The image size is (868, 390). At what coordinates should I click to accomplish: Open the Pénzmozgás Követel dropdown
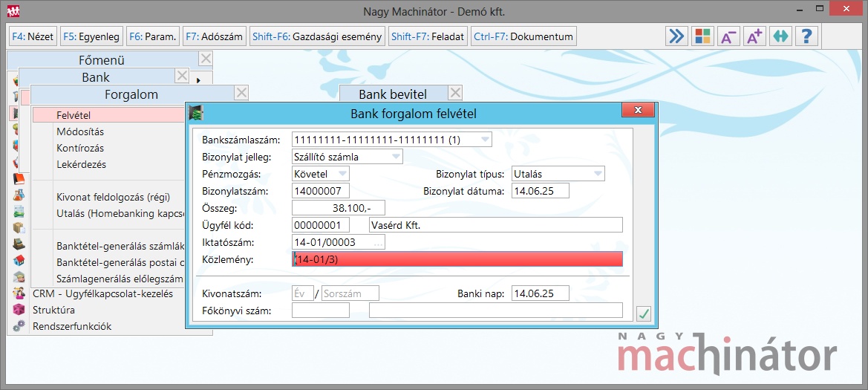(x=342, y=173)
